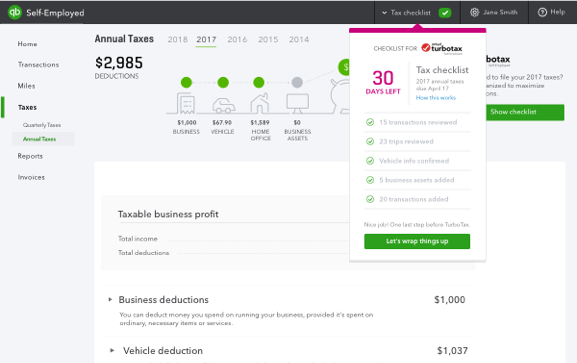Click Vehicle info confirmed text
Viewport: 577px width, 363px height.
(x=414, y=161)
